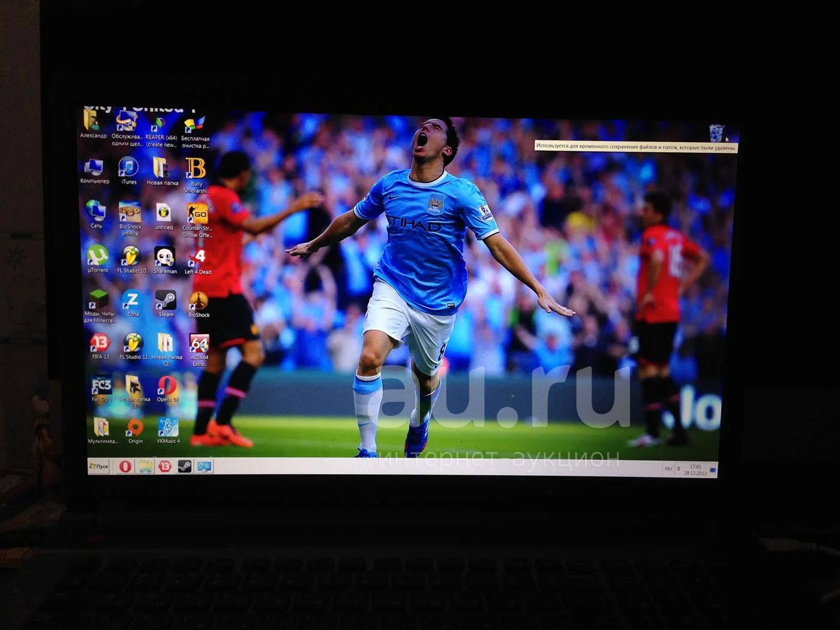840x630 pixels.
Task: Expand hidden system tray icons
Action: point(679,469)
